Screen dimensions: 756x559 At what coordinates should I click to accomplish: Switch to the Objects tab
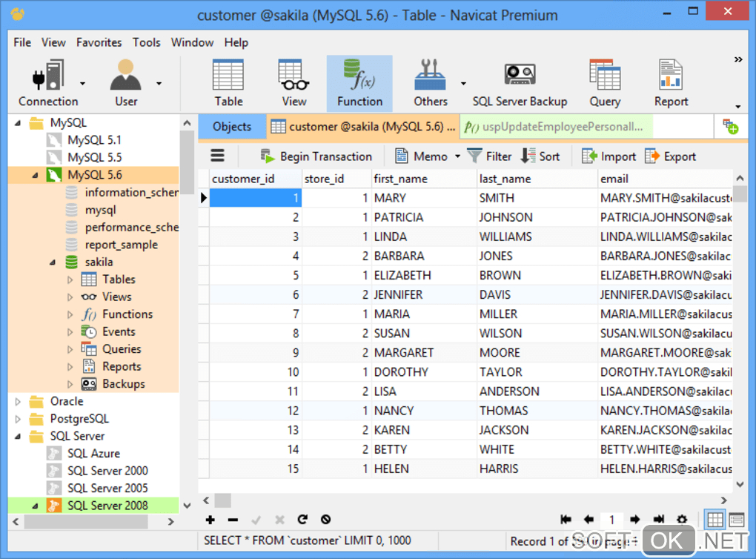pos(232,127)
